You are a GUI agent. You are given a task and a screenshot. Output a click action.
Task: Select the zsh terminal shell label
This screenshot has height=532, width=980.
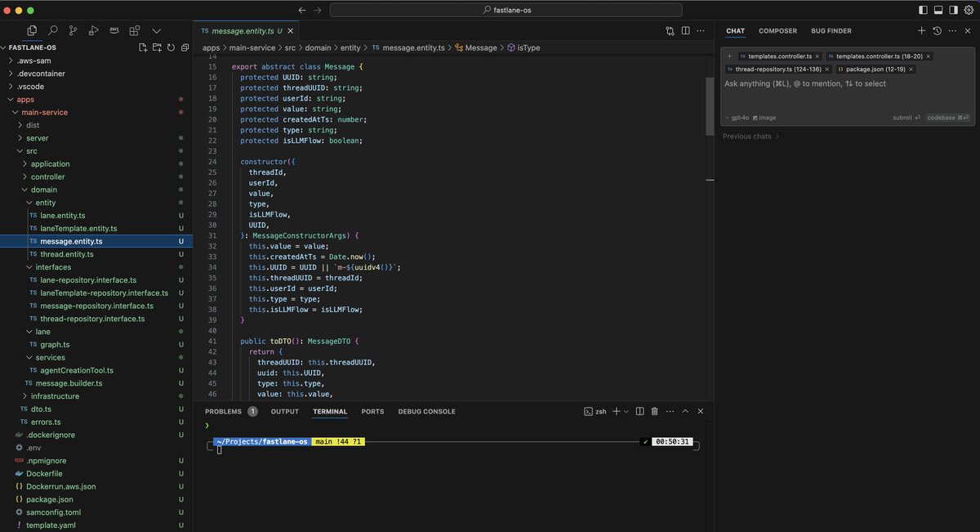(595, 412)
